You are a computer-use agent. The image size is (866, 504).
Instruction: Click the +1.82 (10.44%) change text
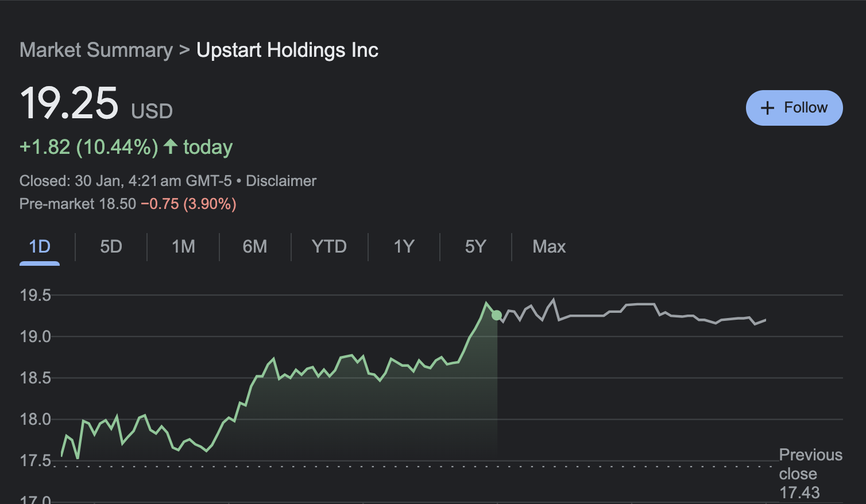pyautogui.click(x=89, y=148)
